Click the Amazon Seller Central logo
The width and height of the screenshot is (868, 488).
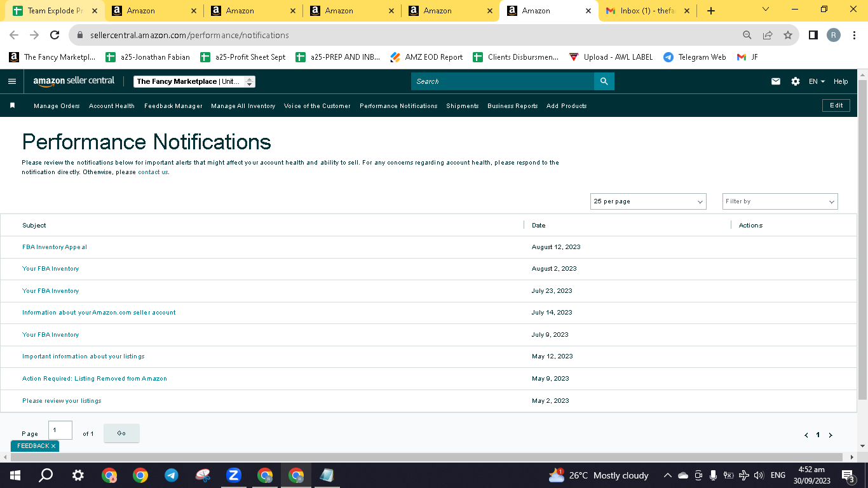[x=74, y=81]
